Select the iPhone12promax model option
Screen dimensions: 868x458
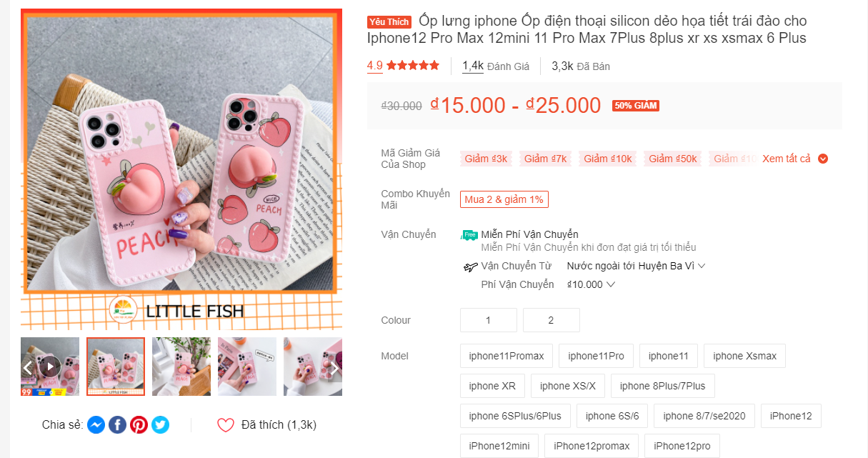tap(594, 446)
